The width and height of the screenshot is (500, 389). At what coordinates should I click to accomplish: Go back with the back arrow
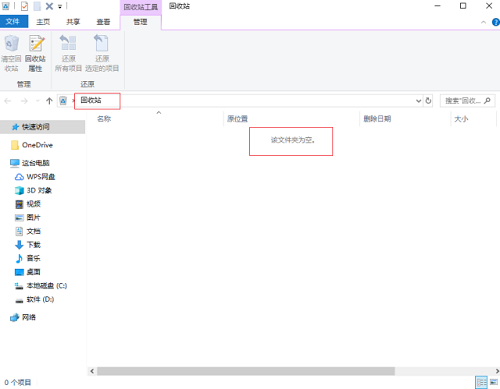coord(8,101)
